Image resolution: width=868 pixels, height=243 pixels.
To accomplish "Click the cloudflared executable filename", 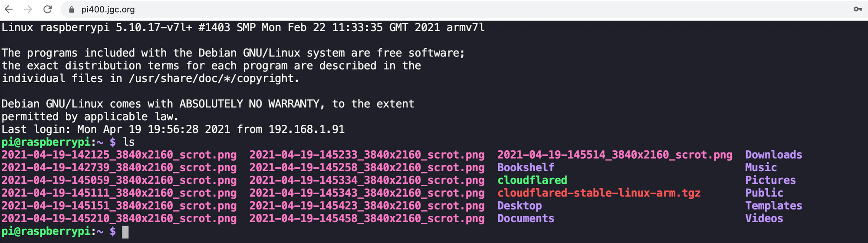I will [x=532, y=180].
